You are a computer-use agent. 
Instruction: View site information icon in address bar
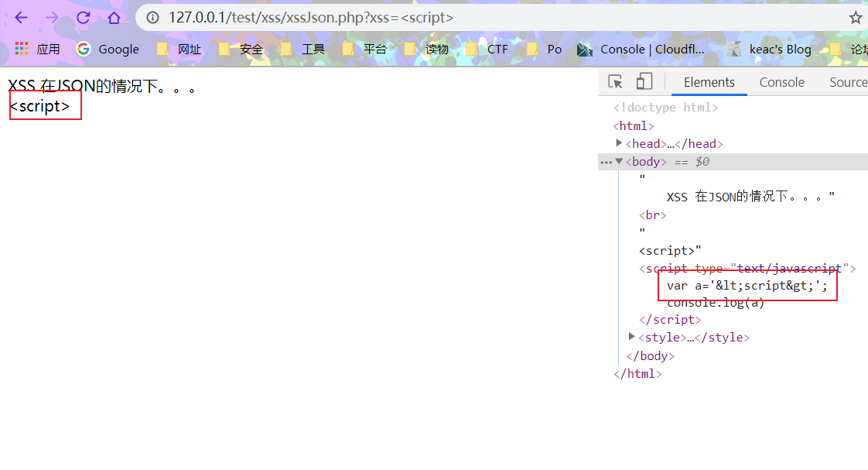coord(152,18)
